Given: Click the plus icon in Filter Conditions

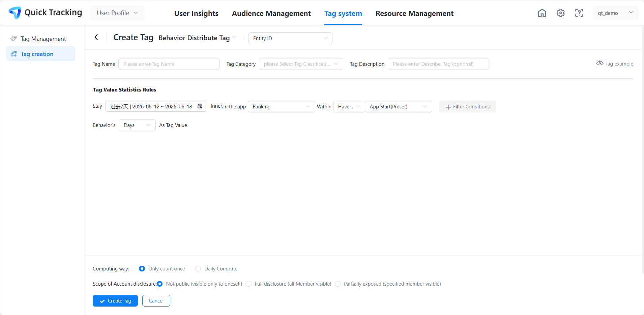Looking at the screenshot, I should point(448,107).
